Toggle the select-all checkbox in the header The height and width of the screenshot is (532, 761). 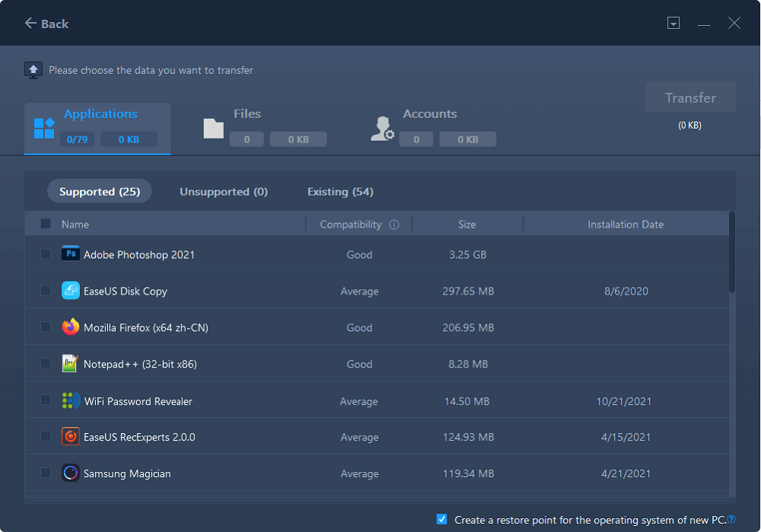coord(43,224)
